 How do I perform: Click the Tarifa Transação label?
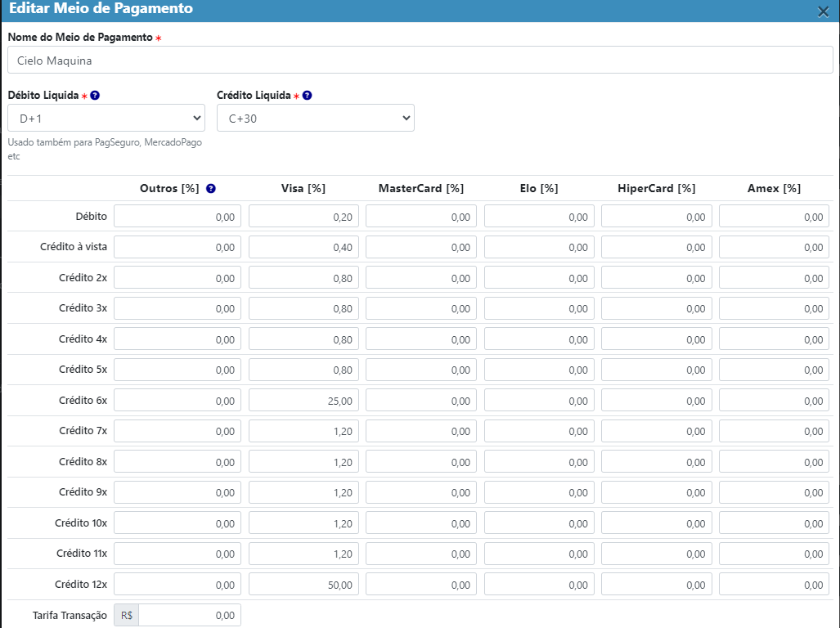70,615
